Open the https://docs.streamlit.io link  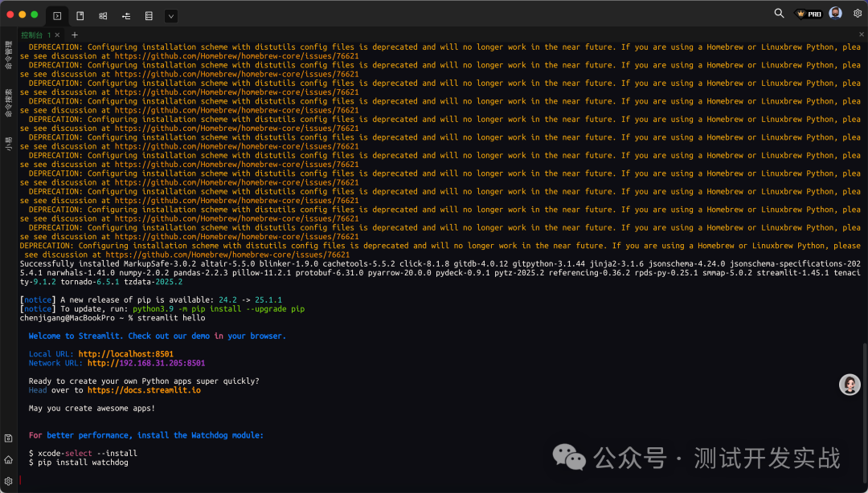(143, 390)
